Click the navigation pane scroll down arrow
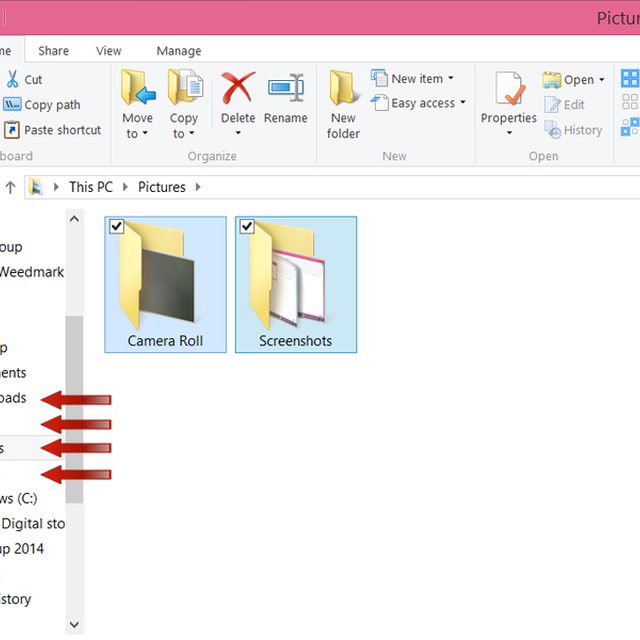The height and width of the screenshot is (640, 640). tap(74, 624)
